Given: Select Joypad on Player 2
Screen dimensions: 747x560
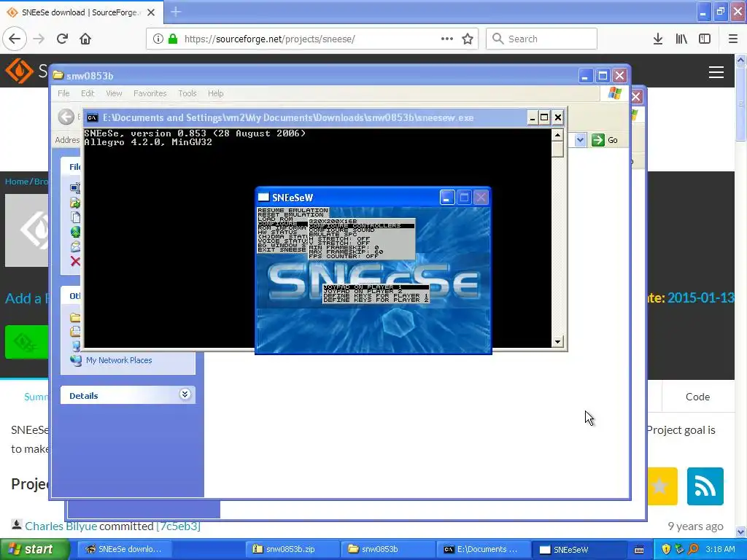Looking at the screenshot, I should click(x=363, y=292).
